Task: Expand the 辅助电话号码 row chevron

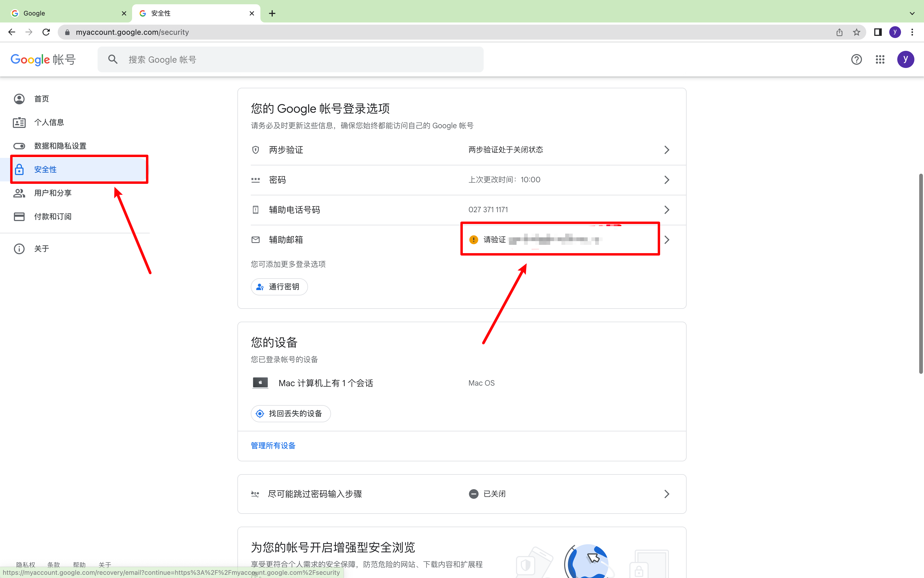Action: pos(667,210)
